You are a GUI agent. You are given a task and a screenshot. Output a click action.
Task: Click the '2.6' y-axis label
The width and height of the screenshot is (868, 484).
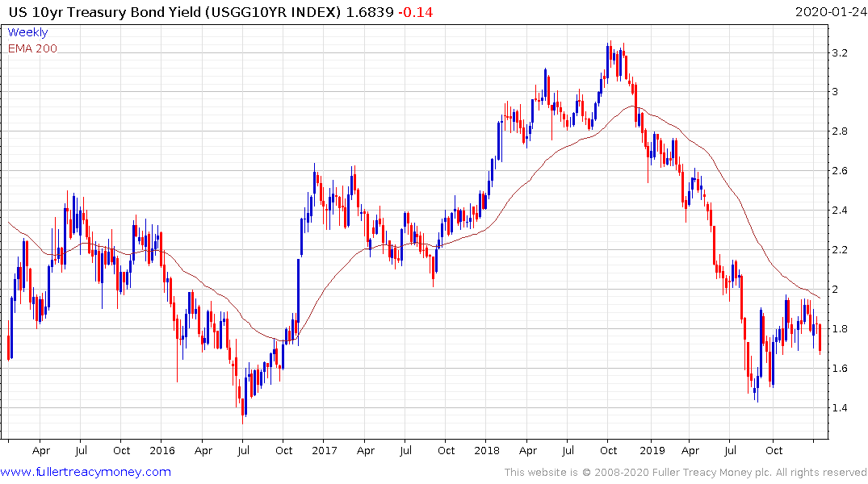pyautogui.click(x=840, y=171)
